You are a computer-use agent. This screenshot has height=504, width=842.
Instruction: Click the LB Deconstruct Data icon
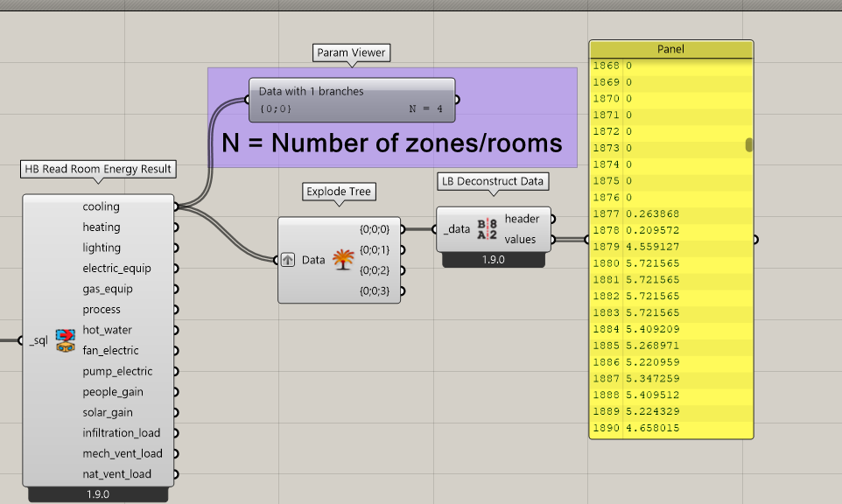(x=487, y=229)
